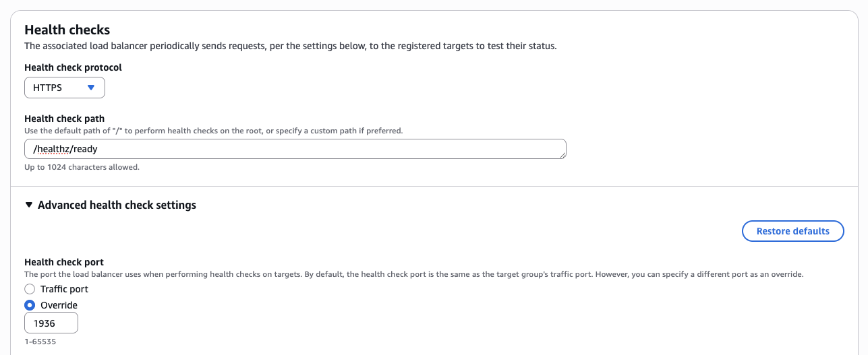Select the Traffic port radio button
This screenshot has width=868, height=355.
(30, 289)
